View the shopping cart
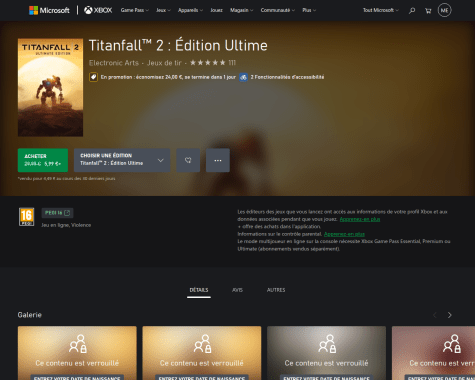Screen dimensions: 475x380 click(x=428, y=11)
